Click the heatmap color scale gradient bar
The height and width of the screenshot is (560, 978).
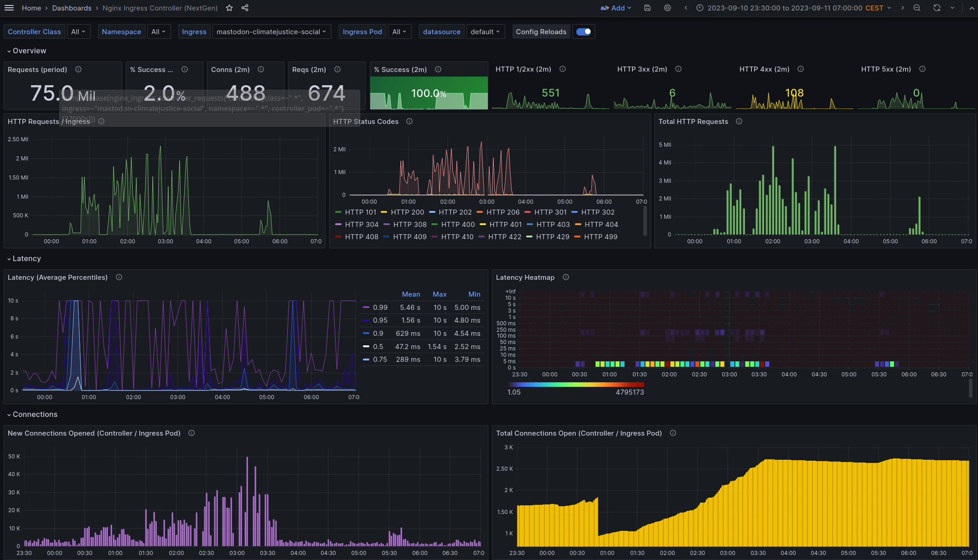pyautogui.click(x=576, y=385)
